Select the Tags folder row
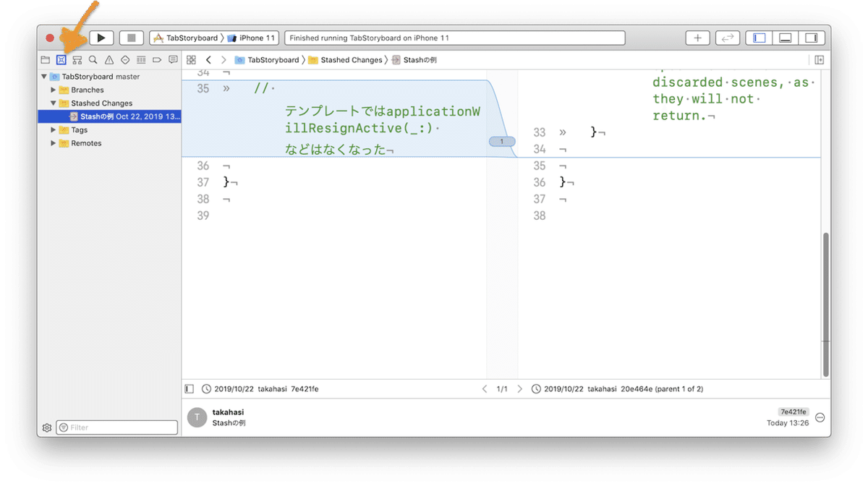 [109, 130]
